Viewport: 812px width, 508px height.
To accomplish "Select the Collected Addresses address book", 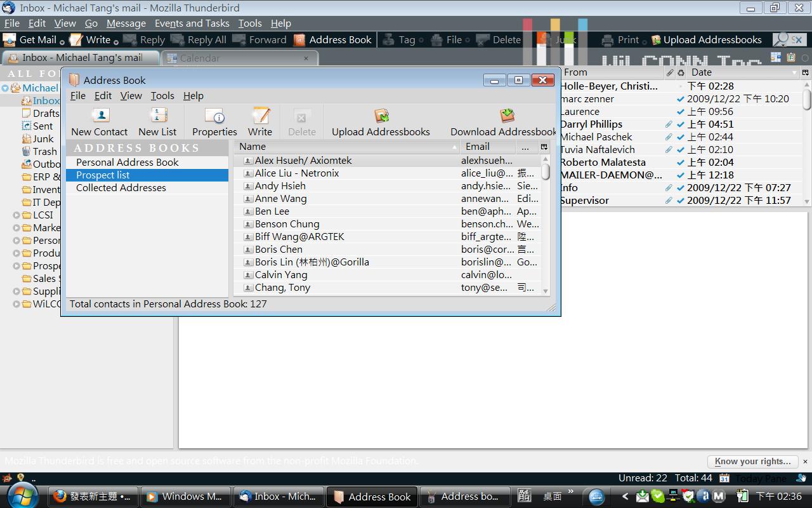I will pyautogui.click(x=121, y=188).
